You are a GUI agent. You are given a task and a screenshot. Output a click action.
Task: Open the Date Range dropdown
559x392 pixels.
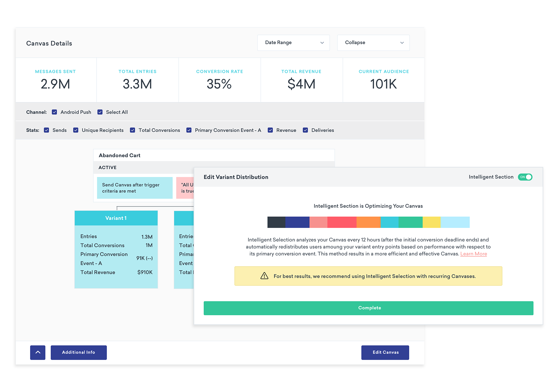294,43
